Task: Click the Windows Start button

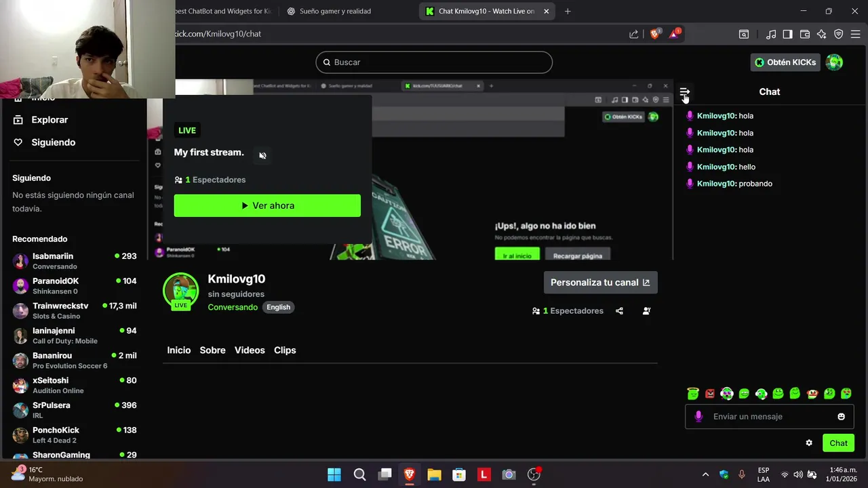Action: coord(334,474)
